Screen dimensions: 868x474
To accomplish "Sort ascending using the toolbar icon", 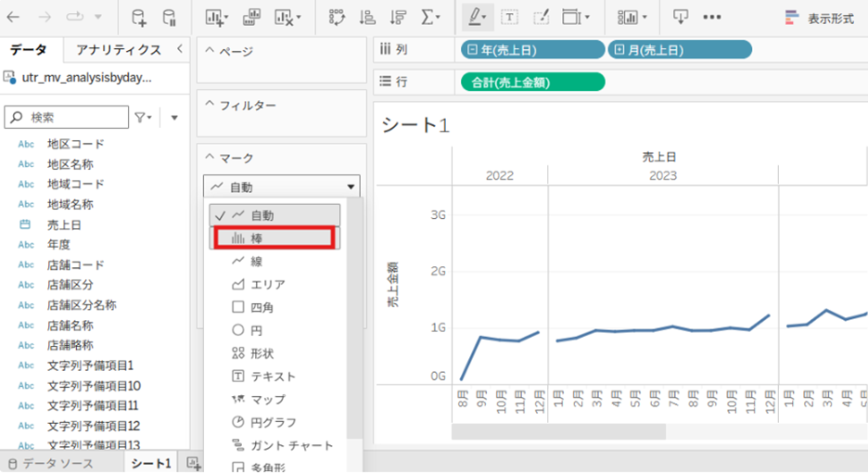I will (x=367, y=18).
